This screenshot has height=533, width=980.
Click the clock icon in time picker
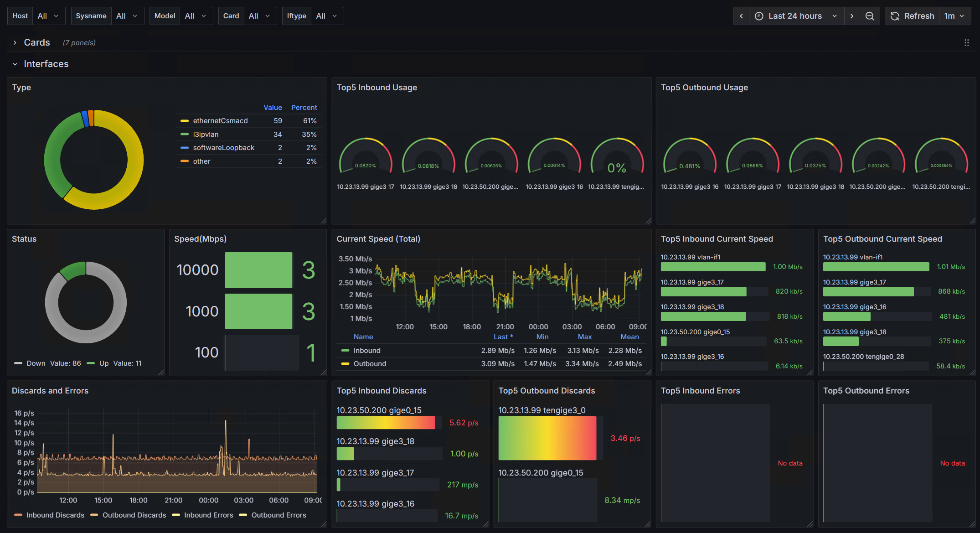pos(759,16)
